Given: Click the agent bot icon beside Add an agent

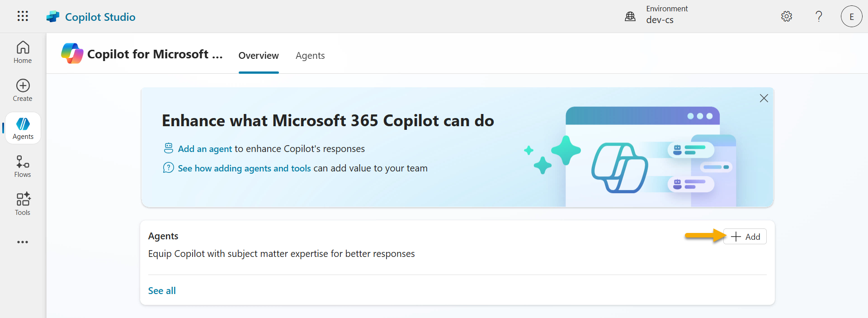Looking at the screenshot, I should click(168, 148).
